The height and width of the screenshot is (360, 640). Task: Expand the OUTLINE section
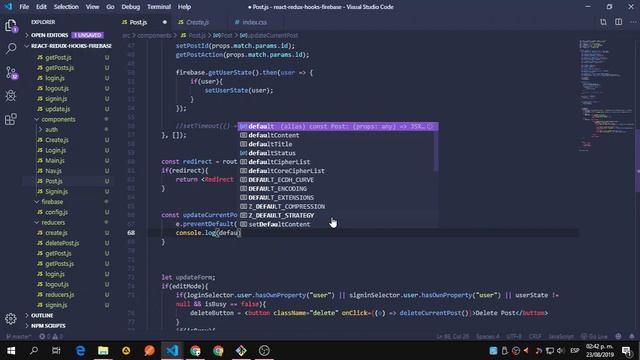pos(42,316)
